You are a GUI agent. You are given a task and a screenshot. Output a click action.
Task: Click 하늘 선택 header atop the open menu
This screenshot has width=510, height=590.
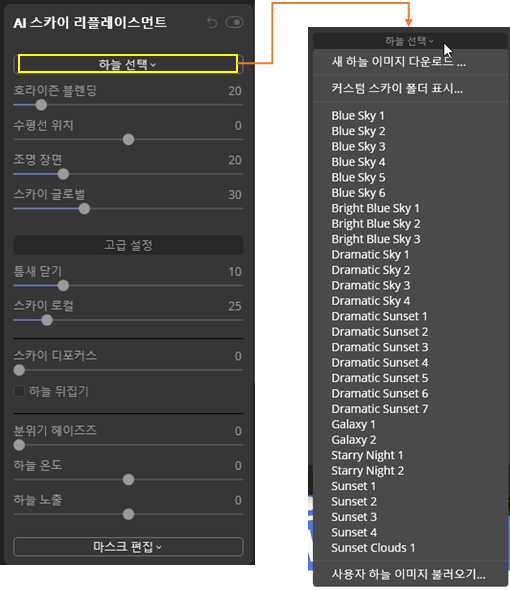pos(409,41)
